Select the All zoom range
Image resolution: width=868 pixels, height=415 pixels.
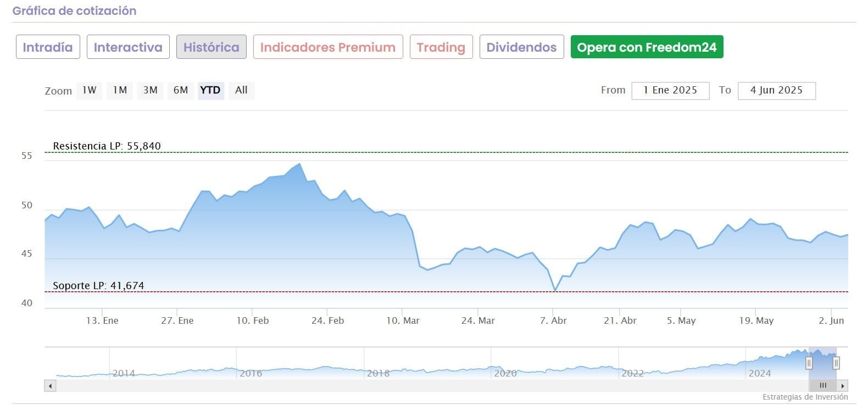tap(241, 90)
